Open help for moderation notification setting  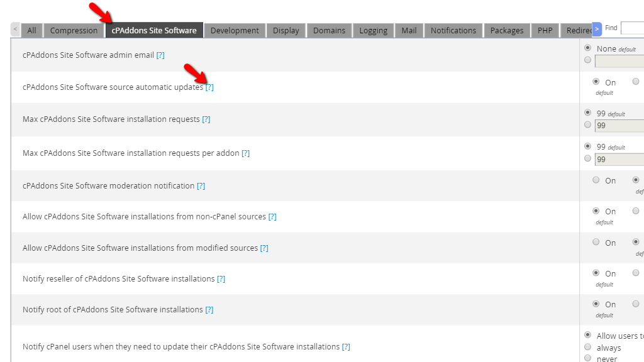click(x=201, y=185)
